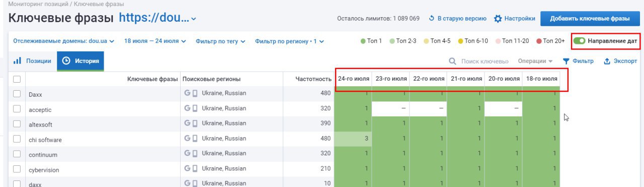Click the Google icon in Daxx row

pos(188,93)
